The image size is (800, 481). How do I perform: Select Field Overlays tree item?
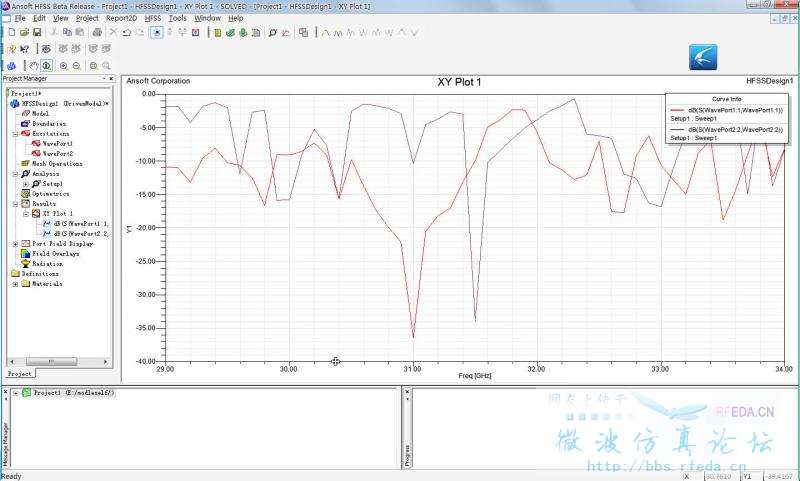[56, 254]
